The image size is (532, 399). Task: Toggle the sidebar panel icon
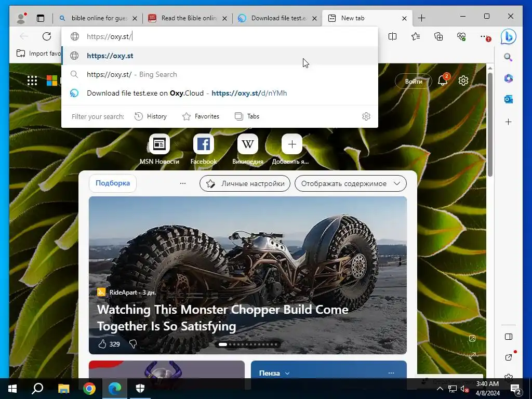click(x=509, y=337)
